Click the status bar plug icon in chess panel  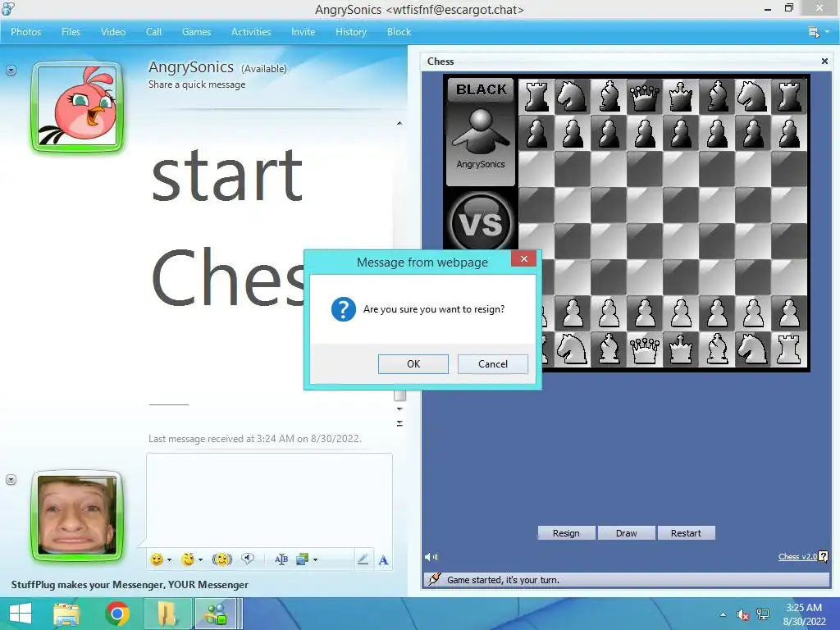point(435,580)
